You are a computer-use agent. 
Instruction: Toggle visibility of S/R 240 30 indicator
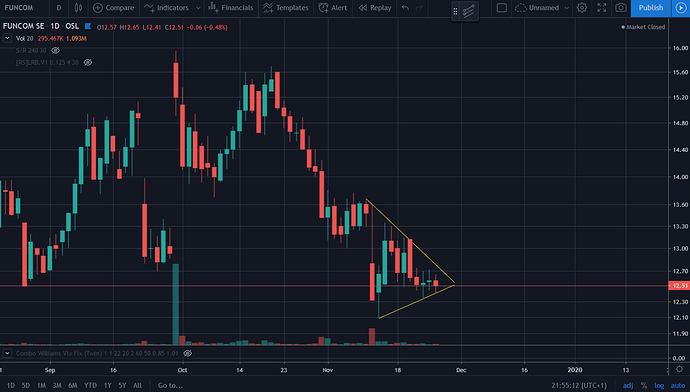click(55, 51)
